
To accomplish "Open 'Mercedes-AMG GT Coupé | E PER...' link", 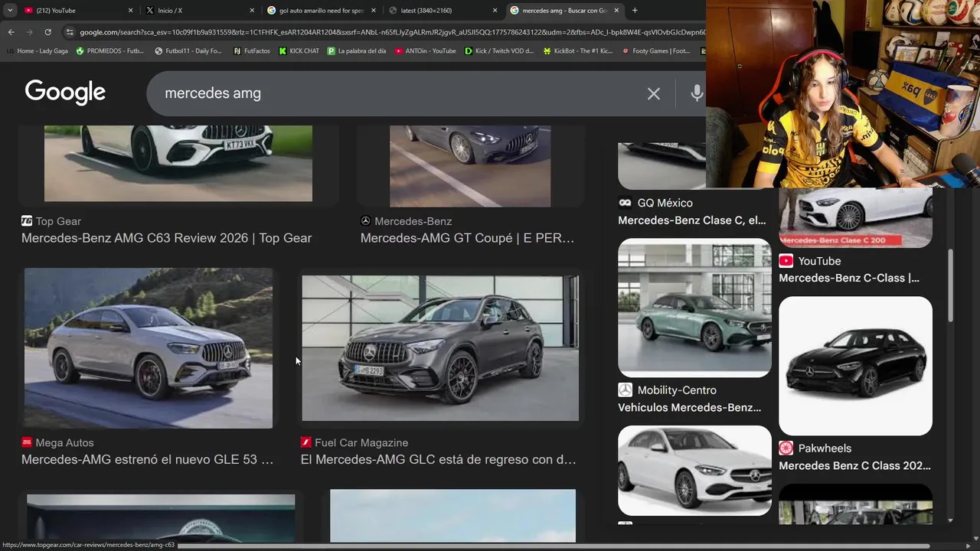I will point(467,238).
